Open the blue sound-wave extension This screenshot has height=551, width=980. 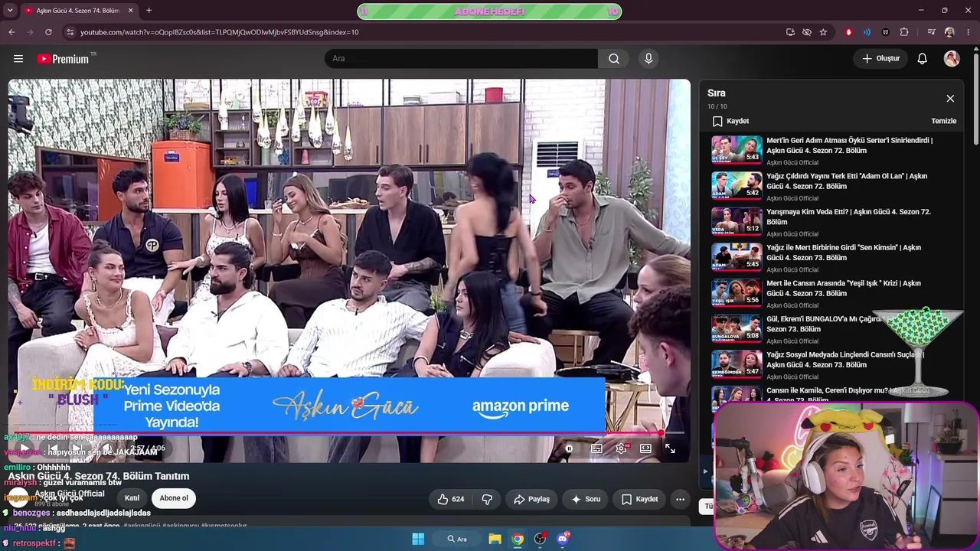pyautogui.click(x=867, y=32)
